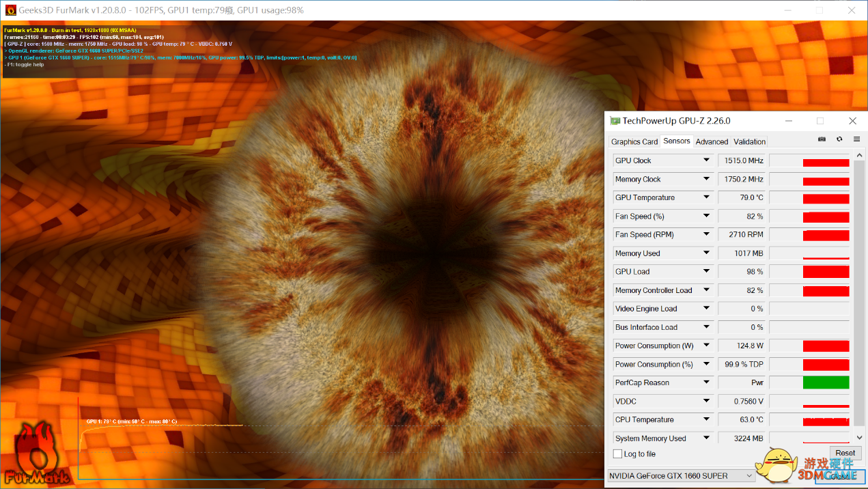Select the Sensors tab
This screenshot has height=489, width=868.
click(677, 141)
